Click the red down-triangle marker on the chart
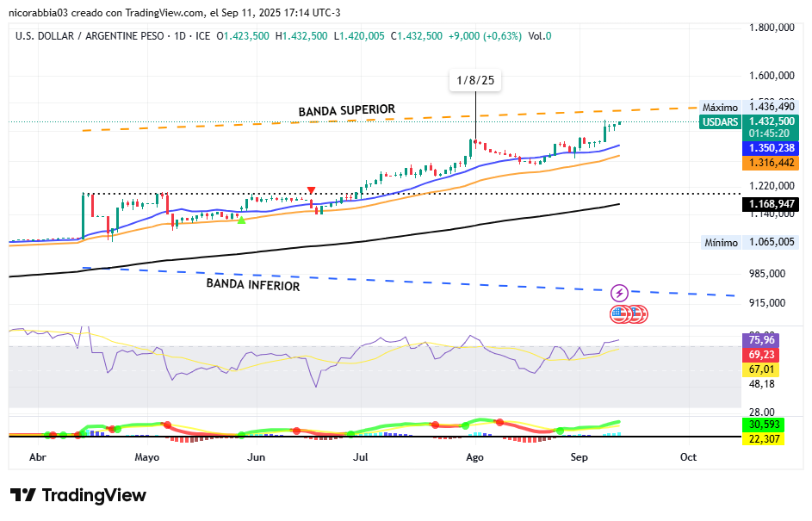 [311, 190]
